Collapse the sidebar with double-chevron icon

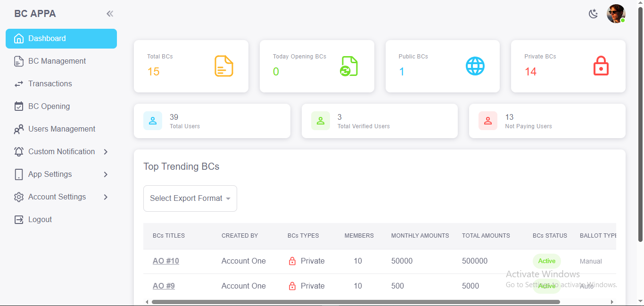[x=110, y=14]
